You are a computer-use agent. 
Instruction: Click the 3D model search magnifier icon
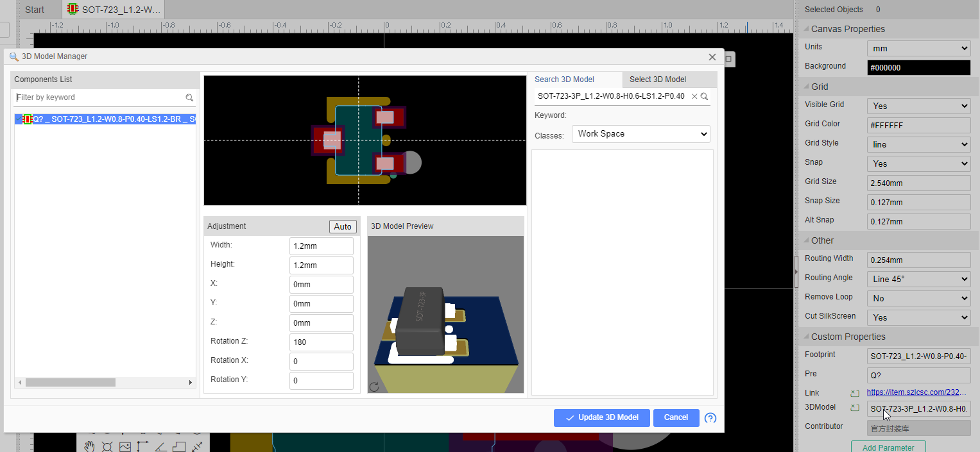click(x=704, y=96)
